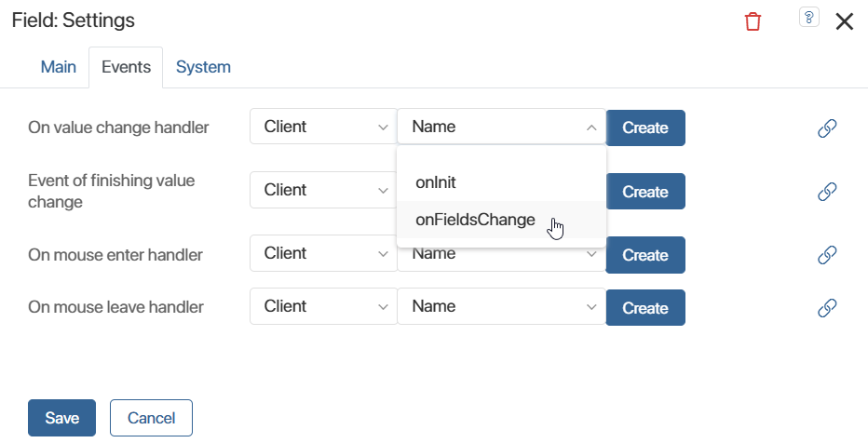
Task: Open Name dropdown for mouse leave handler
Action: (x=502, y=306)
